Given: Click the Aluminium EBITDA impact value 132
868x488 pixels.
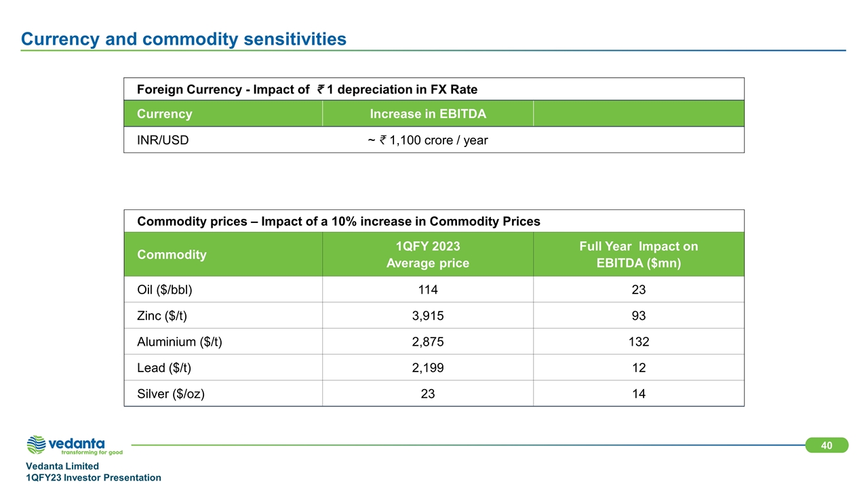Looking at the screenshot, I should [639, 342].
